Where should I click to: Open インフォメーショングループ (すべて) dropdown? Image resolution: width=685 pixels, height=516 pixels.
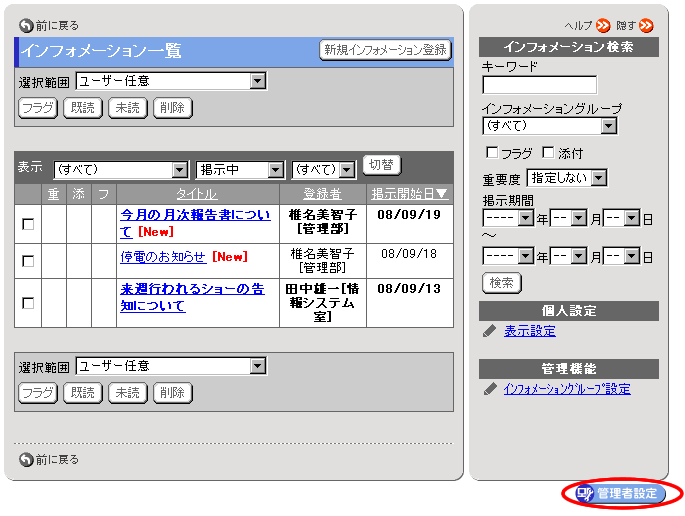[550, 126]
